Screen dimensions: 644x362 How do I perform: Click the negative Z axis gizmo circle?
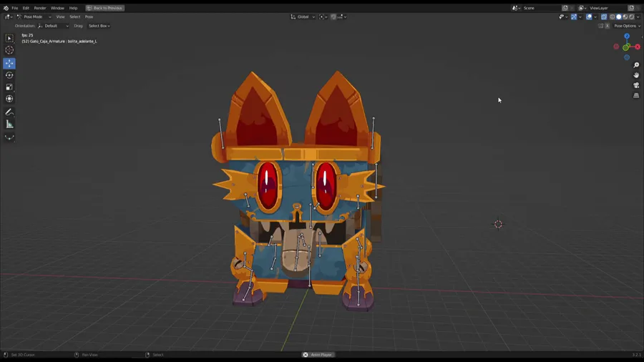click(627, 57)
